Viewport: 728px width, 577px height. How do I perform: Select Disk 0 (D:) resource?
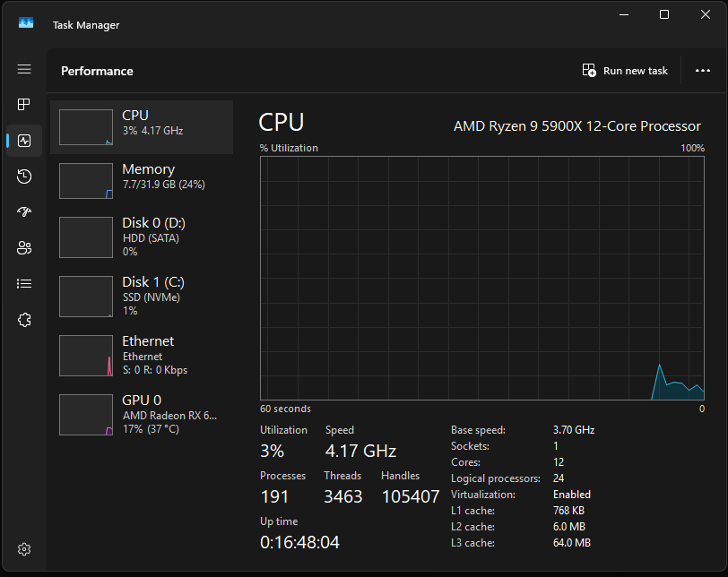click(142, 237)
